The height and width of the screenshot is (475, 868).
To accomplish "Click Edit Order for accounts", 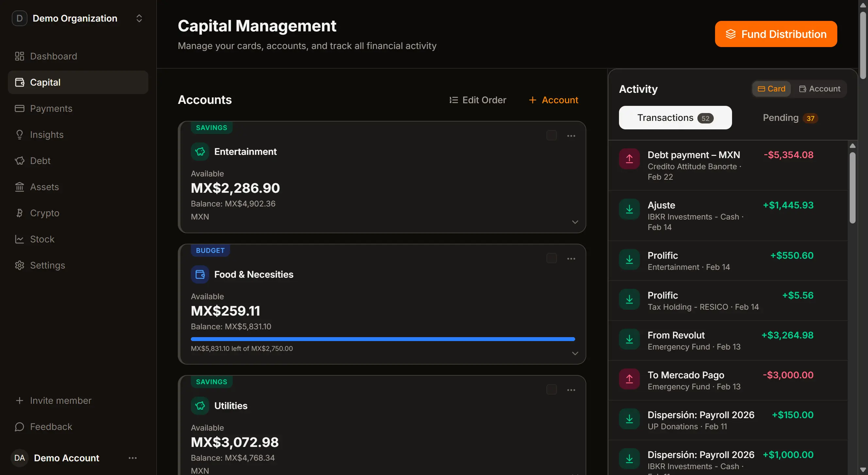I will [x=477, y=100].
